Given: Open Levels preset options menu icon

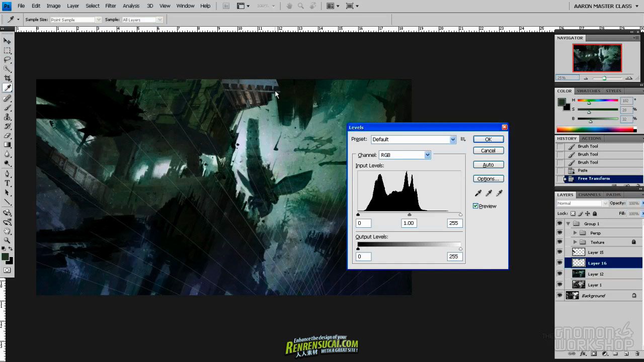Looking at the screenshot, I should coord(463,139).
